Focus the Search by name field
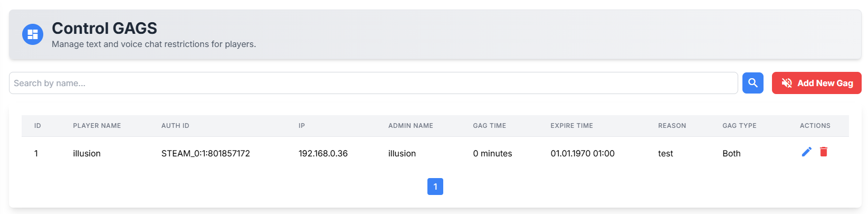 click(x=373, y=83)
